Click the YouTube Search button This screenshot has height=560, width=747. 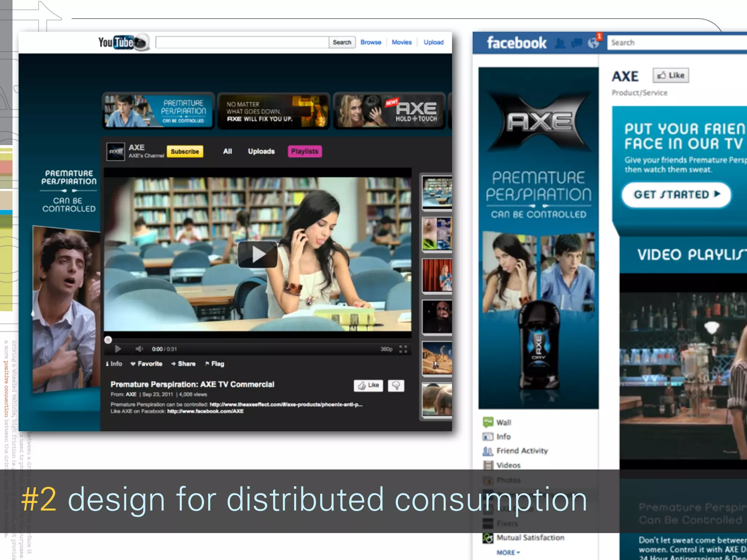click(x=342, y=42)
